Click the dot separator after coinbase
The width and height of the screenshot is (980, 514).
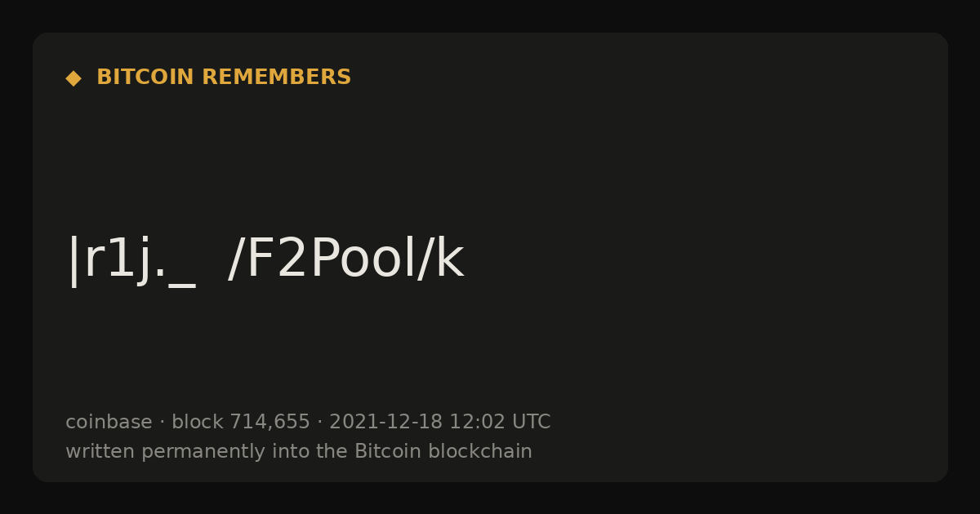(162, 423)
